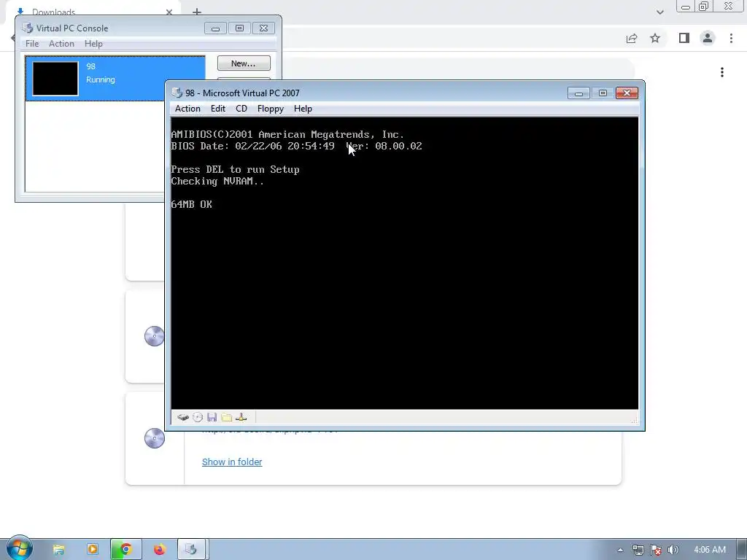
Task: Open the Floppy menu in the 98 VM window
Action: [x=271, y=109]
